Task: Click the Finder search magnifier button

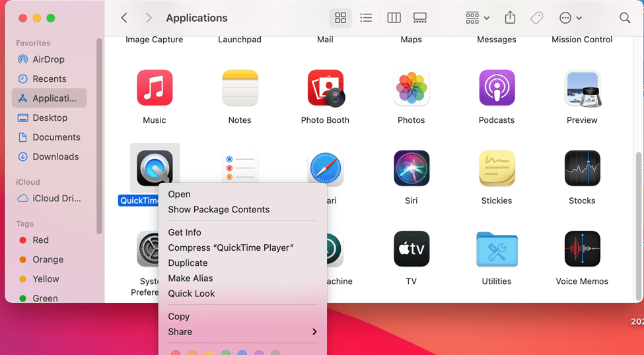Action: [624, 18]
